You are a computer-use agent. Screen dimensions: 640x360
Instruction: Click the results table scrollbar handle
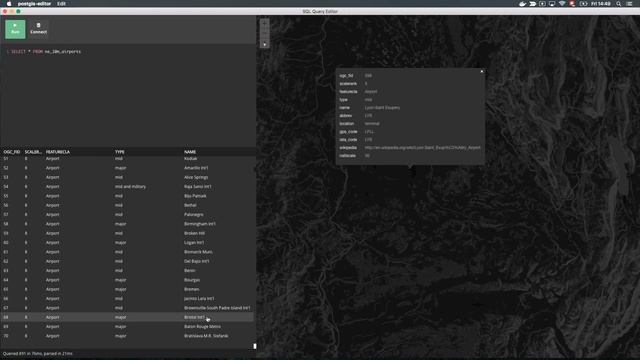[255, 346]
